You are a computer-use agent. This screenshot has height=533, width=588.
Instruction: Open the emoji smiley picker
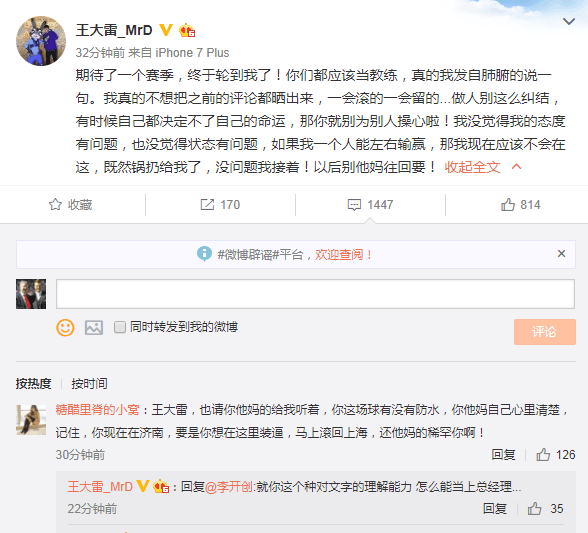65,327
